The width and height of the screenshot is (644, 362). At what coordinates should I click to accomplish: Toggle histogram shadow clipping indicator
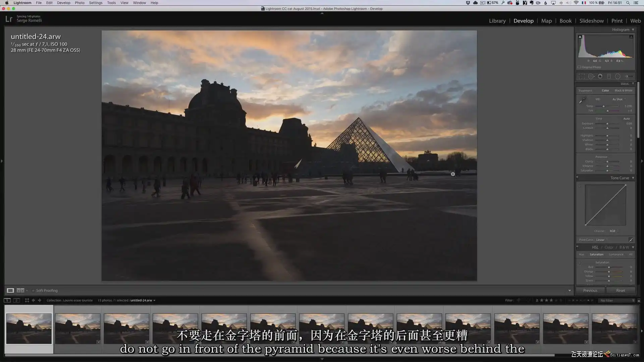[580, 37]
